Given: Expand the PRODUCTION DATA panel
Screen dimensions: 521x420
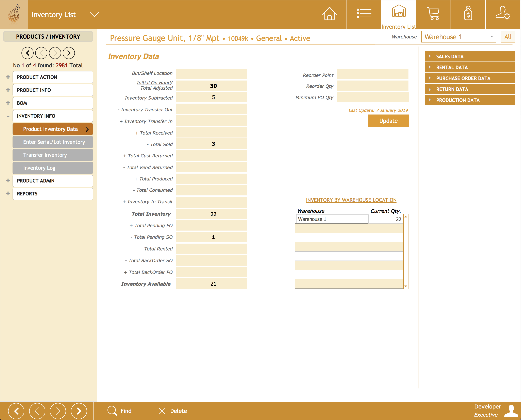Looking at the screenshot, I should pos(469,100).
